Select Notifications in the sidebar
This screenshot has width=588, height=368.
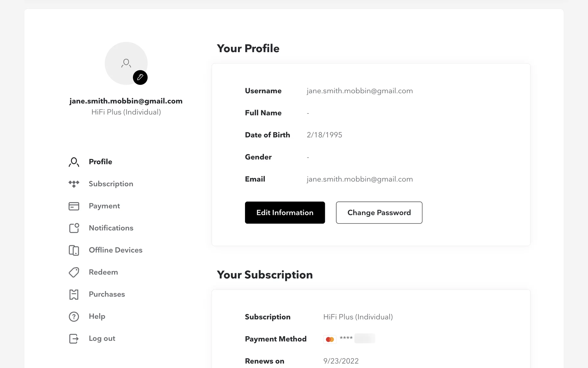[111, 228]
